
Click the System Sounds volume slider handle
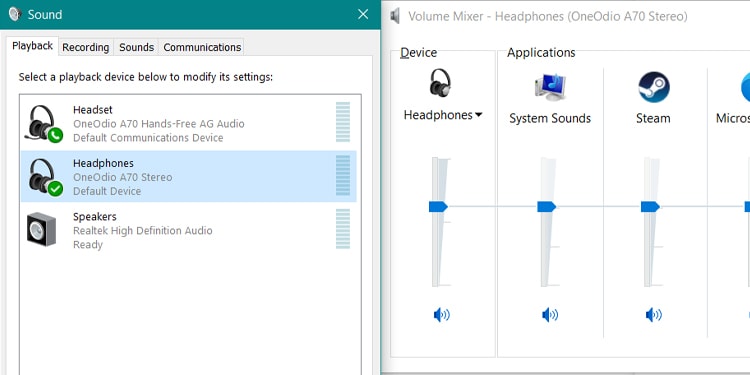click(546, 207)
